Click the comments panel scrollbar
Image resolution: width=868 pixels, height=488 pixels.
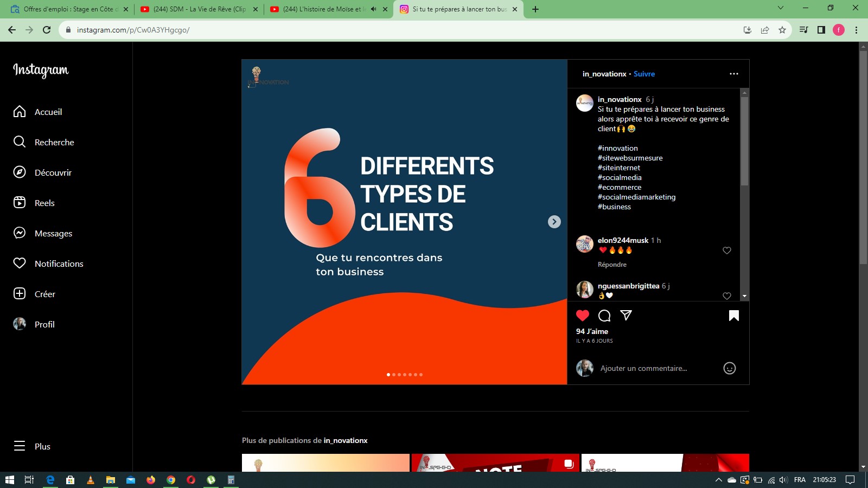744,141
